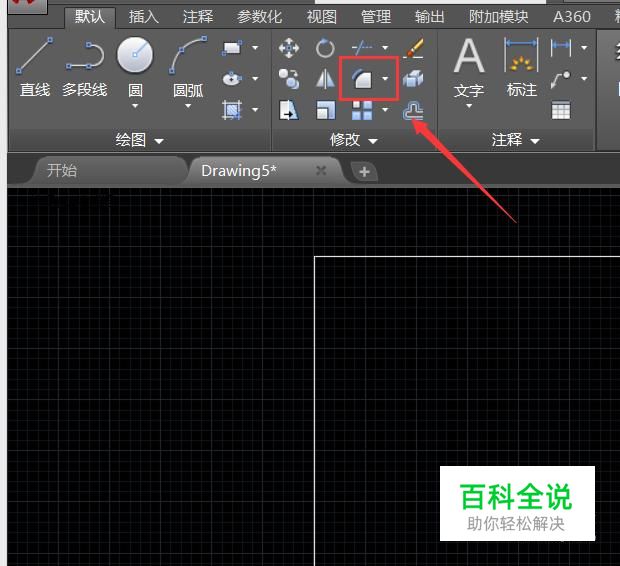620x566 pixels.
Task: Select the Text (文字) tool
Action: 469,67
